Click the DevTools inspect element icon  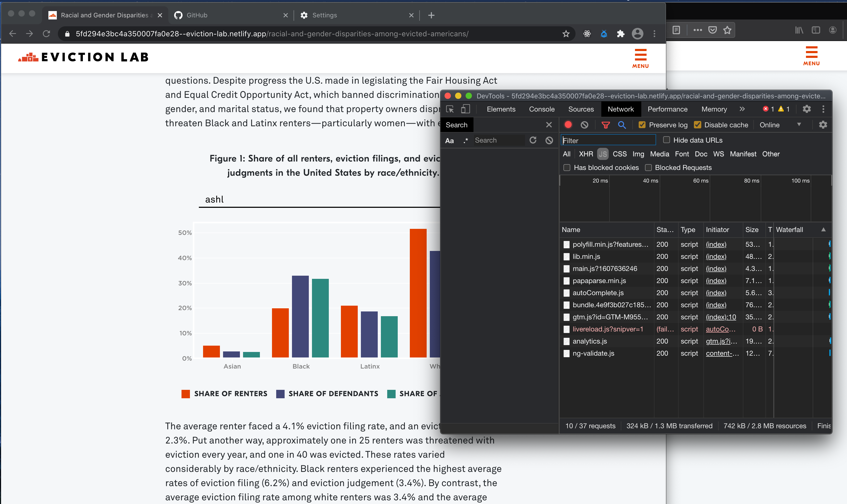pyautogui.click(x=450, y=109)
